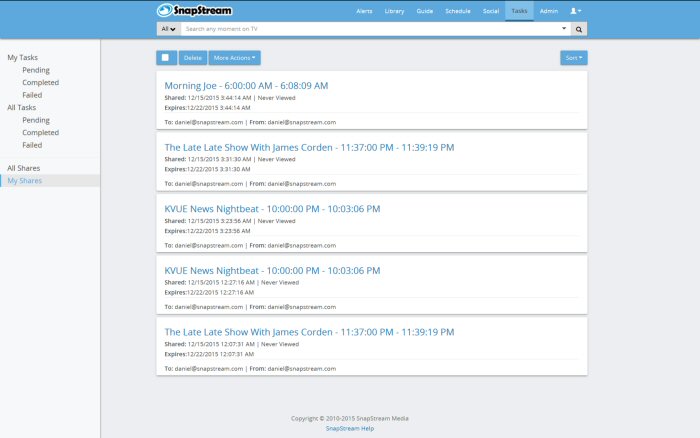Image resolution: width=700 pixels, height=438 pixels.
Task: Open KVUE News Nightbeat share shared 12:27:16 AM
Action: coord(272,271)
